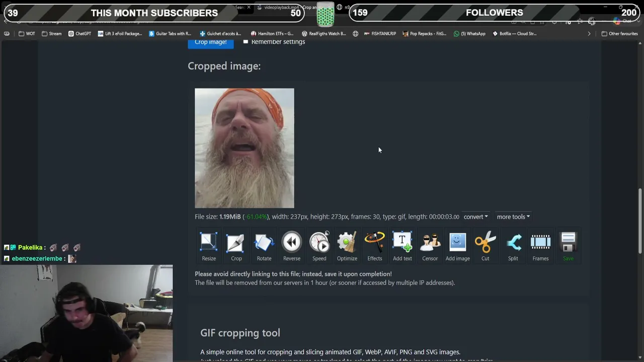The image size is (644, 362).
Task: Open the Effects tool
Action: coord(375,246)
